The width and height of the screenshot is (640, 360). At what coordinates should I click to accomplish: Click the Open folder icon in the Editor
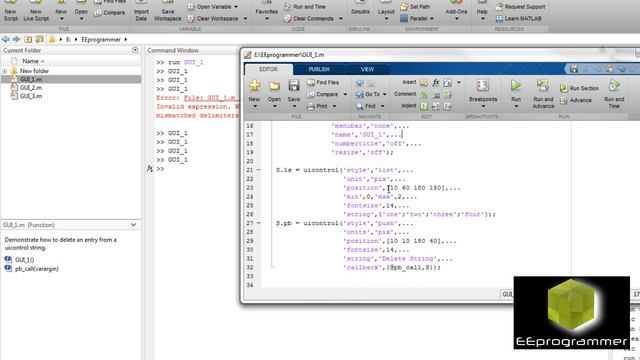[x=274, y=86]
